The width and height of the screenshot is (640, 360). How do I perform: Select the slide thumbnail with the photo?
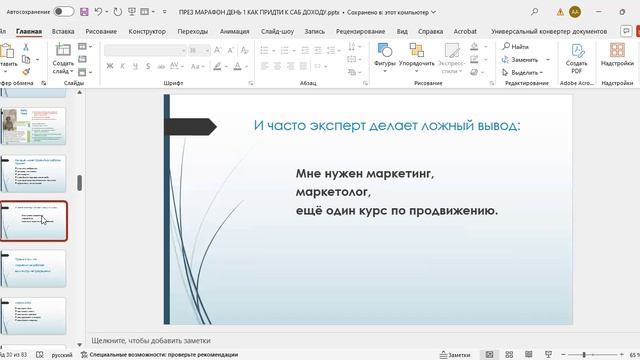point(33,126)
